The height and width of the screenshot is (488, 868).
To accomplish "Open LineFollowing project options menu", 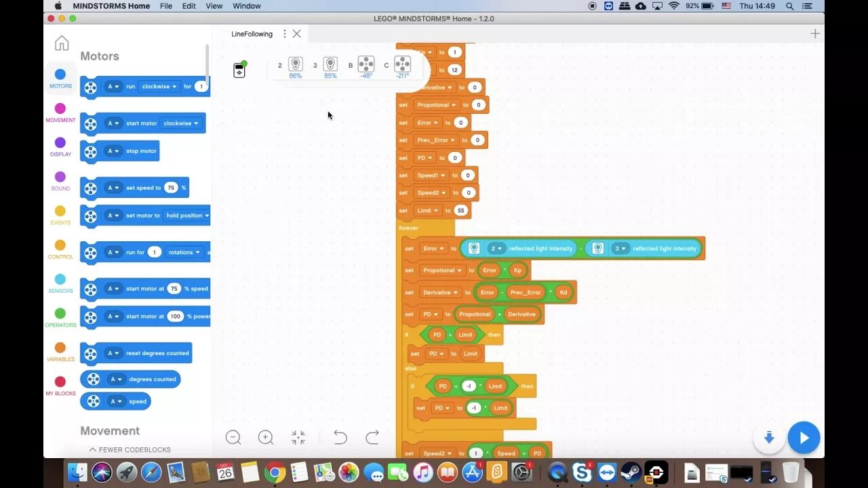I will pos(284,34).
